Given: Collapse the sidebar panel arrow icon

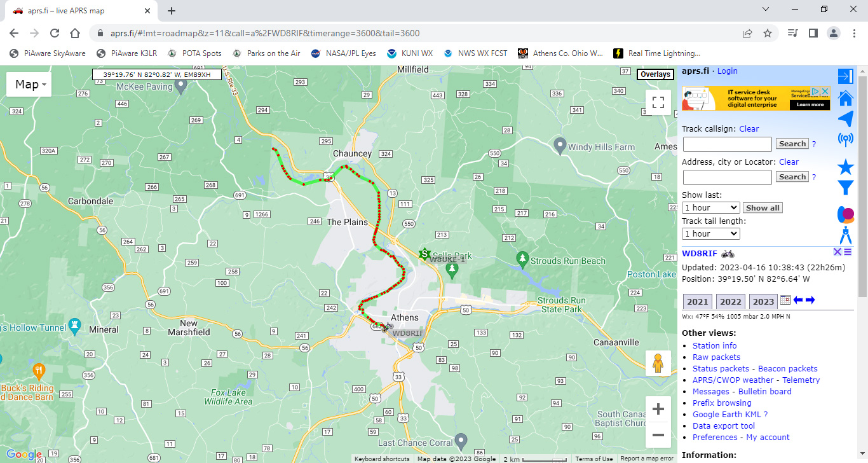Looking at the screenshot, I should point(845,76).
